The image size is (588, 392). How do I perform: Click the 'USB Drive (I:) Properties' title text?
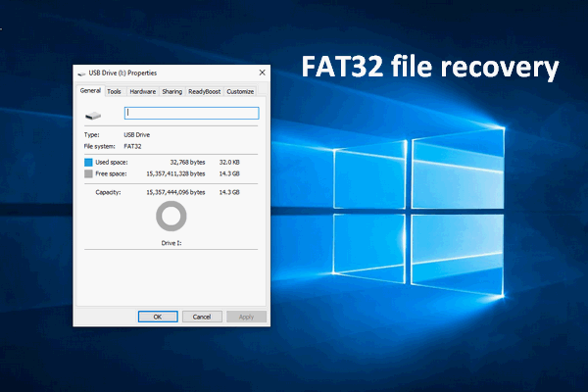click(122, 73)
